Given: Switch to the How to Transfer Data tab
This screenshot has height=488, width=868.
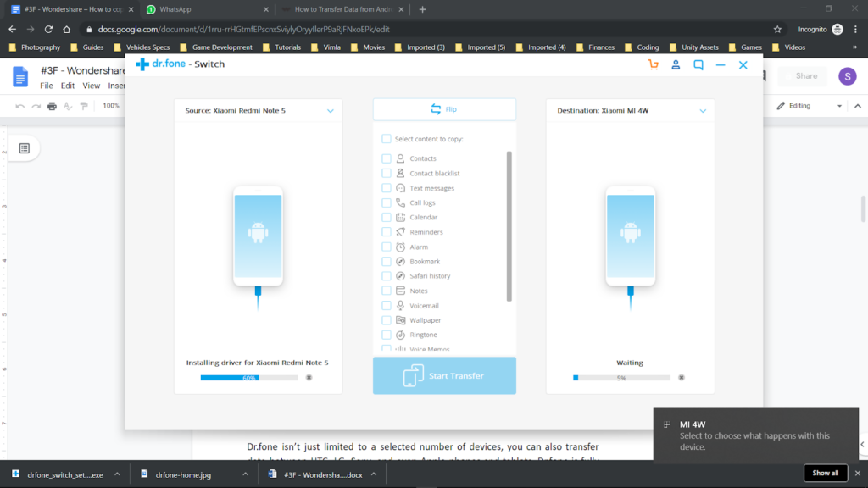Looking at the screenshot, I should coord(342,9).
